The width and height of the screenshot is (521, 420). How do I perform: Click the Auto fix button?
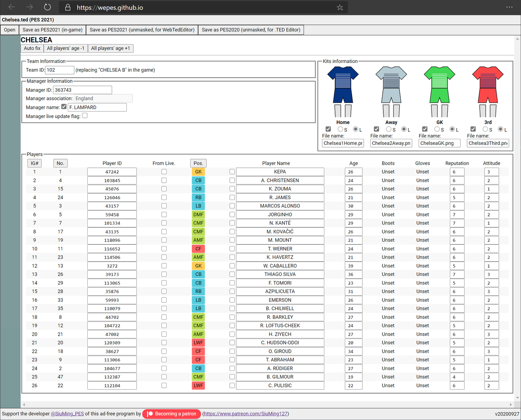click(x=32, y=49)
